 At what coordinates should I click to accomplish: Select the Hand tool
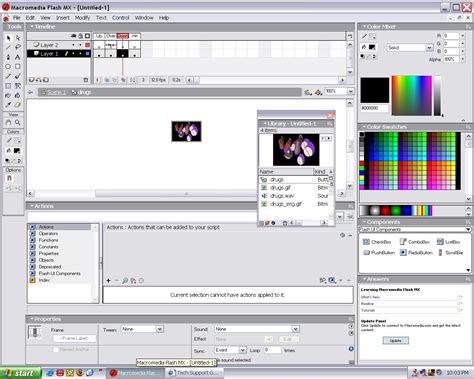[x=8, y=123]
